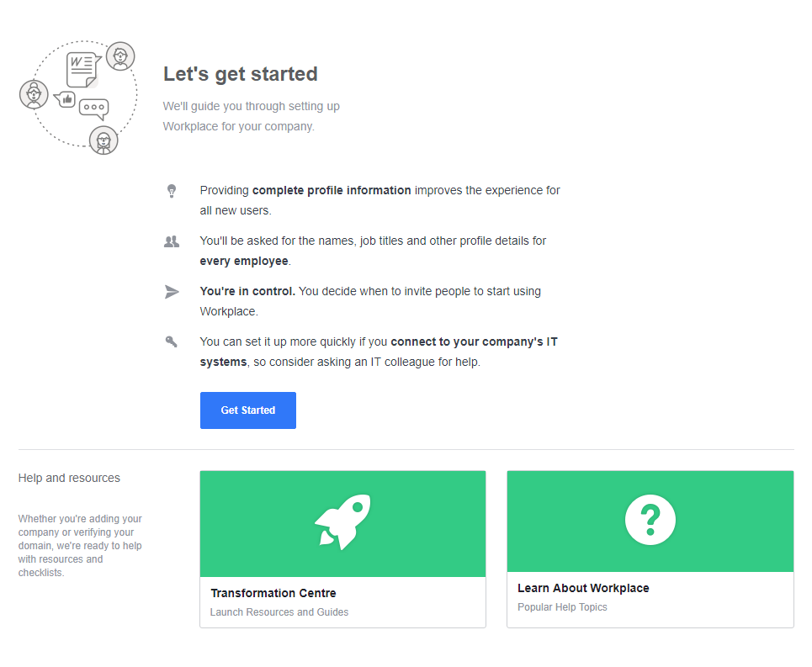812x667 pixels.
Task: Click the Popular Help Topics text
Action: [x=562, y=607]
